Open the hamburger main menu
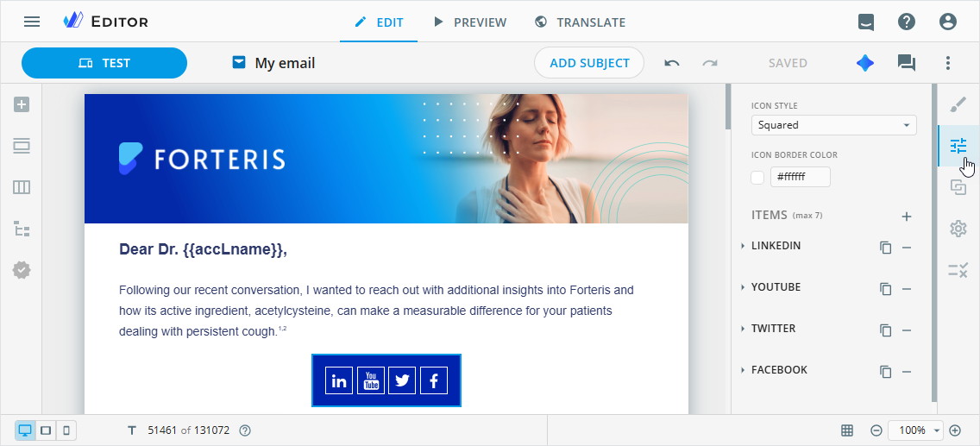Screen dimensions: 980x446 click(x=32, y=22)
